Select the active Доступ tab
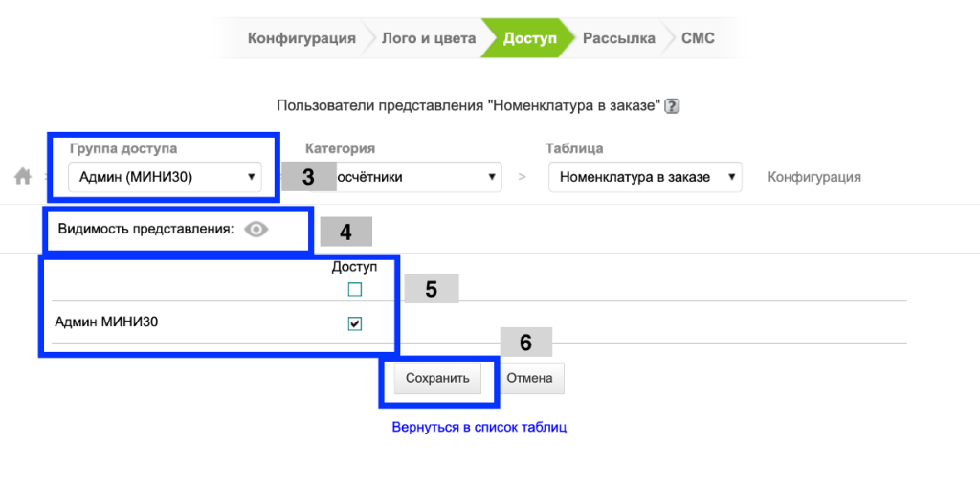This screenshot has height=488, width=980. [529, 38]
